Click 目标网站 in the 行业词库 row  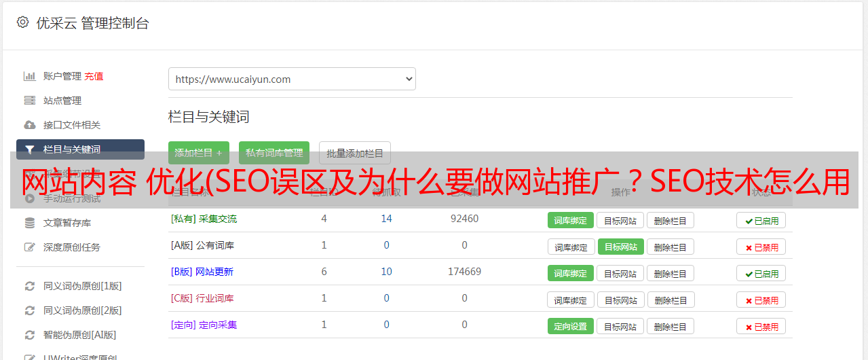621,300
